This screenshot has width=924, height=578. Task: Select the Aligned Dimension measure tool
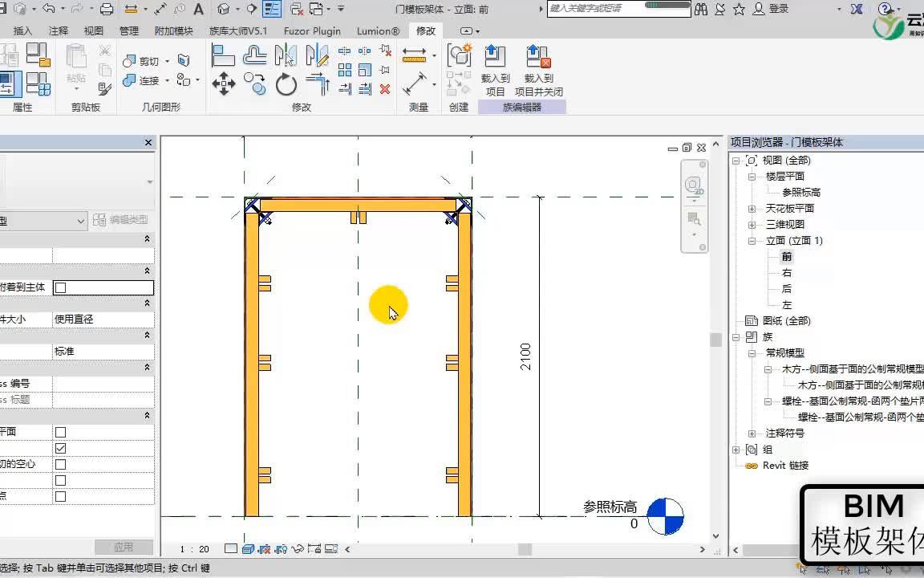point(414,83)
